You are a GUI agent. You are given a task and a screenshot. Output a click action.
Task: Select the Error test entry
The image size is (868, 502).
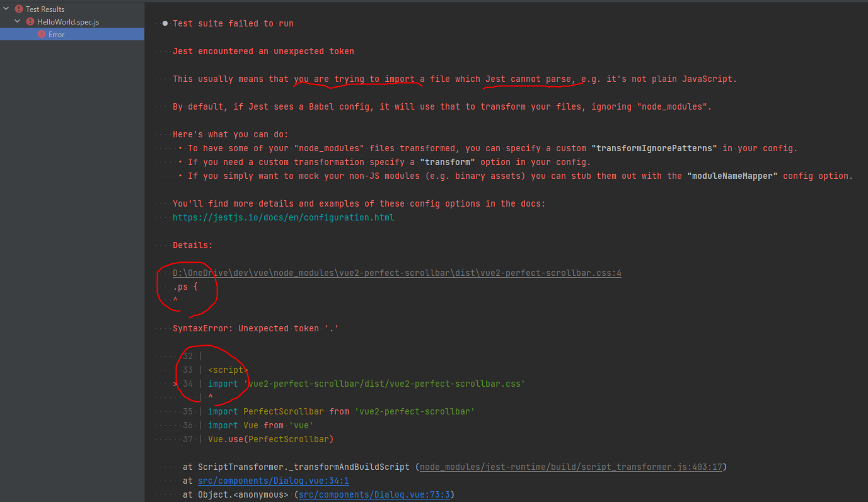tap(72, 34)
